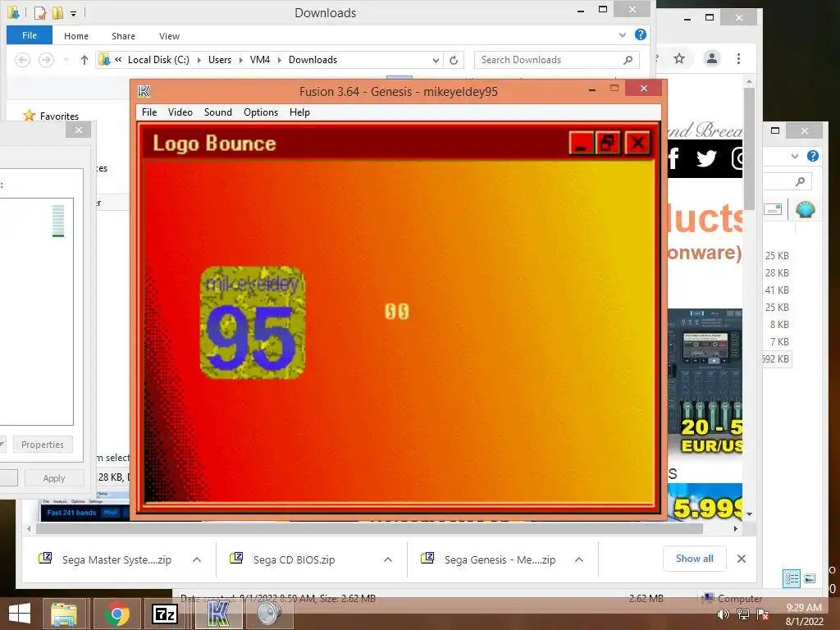The height and width of the screenshot is (630, 840).
Task: Click the Search Downloads field
Action: pos(557,60)
